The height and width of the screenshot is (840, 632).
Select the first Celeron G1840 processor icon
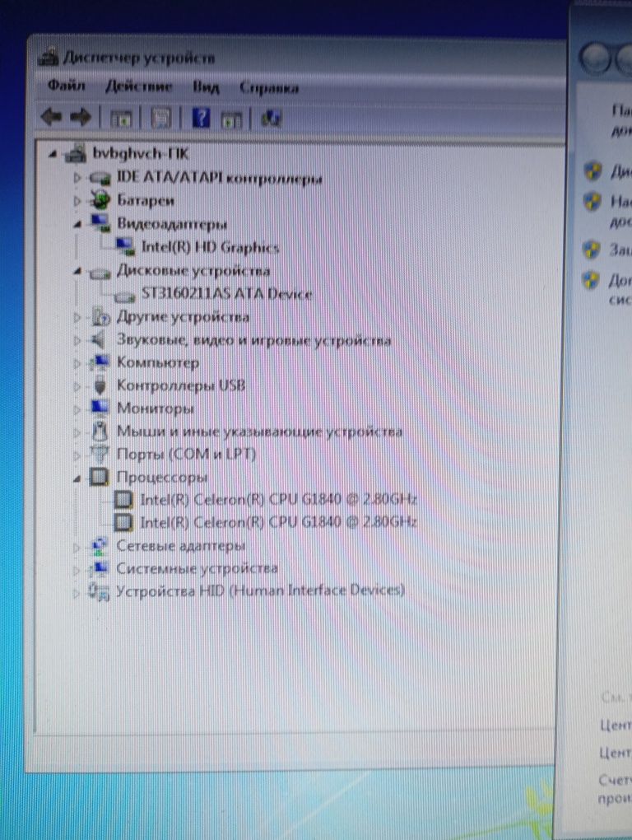click(123, 499)
